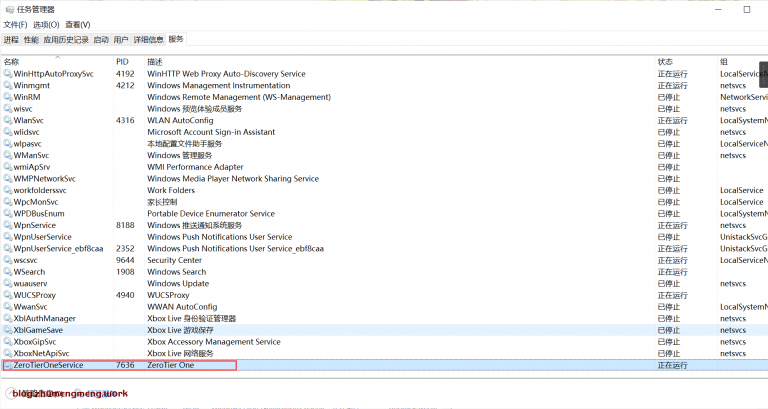Sort services by the 状态 column header
Screen dimensions: 768x409
click(665, 61)
